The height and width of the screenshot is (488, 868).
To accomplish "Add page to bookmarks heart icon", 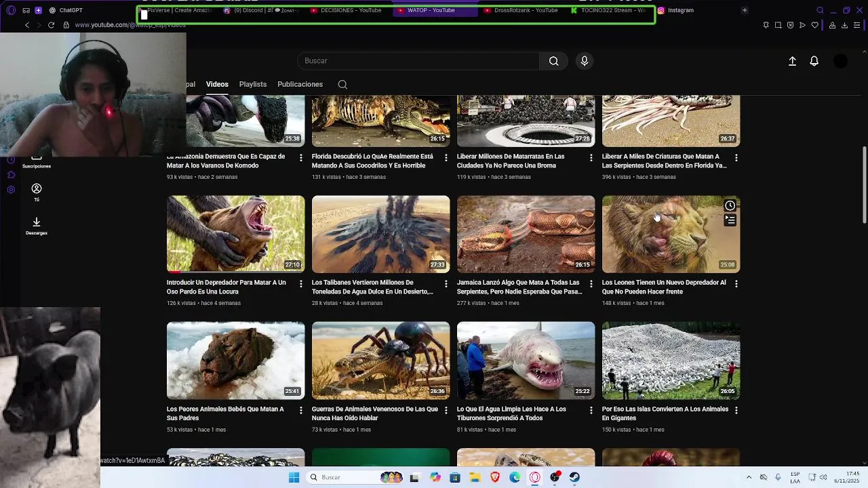I will pyautogui.click(x=814, y=25).
